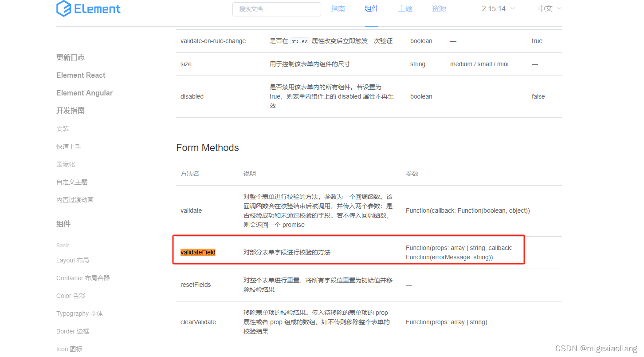Select the disabled attribute cell
Viewport: 644px width, 357px height.
pos(192,96)
